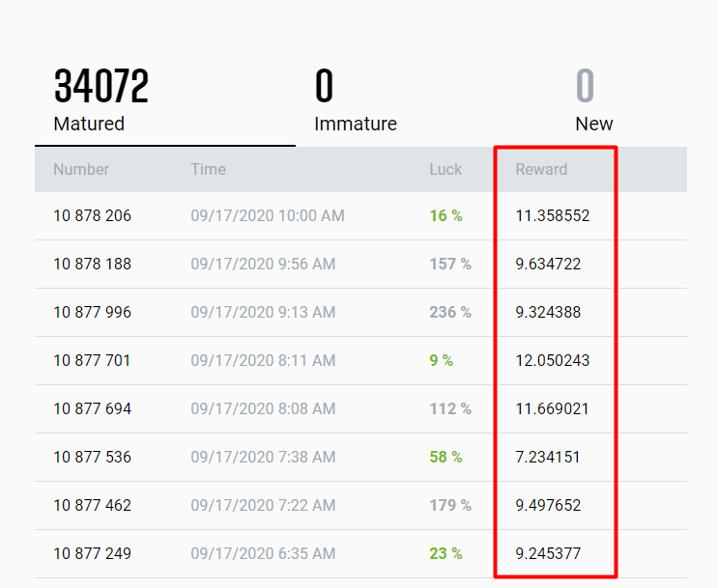Click the 16 % luck value

pos(445,215)
